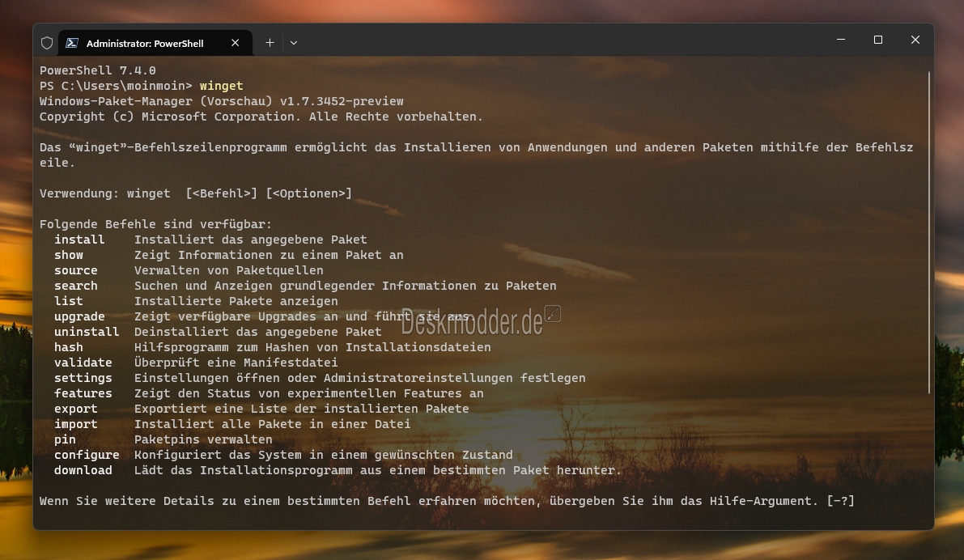Click the 'list' command name

68,301
